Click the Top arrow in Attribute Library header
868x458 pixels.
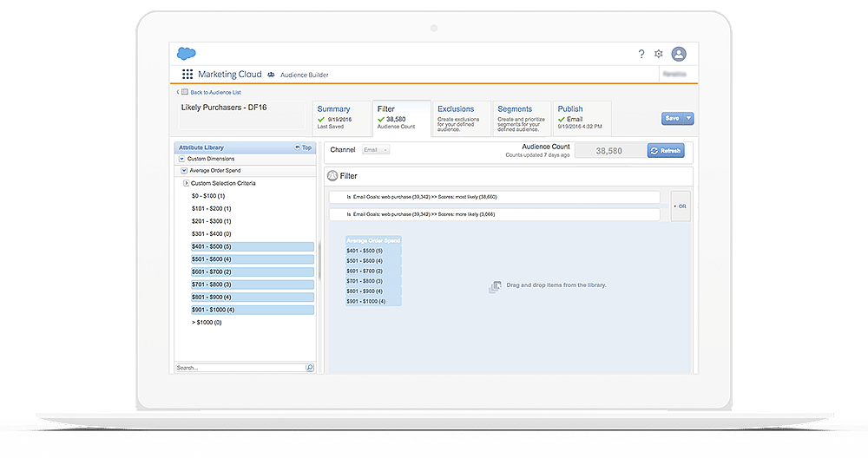303,147
